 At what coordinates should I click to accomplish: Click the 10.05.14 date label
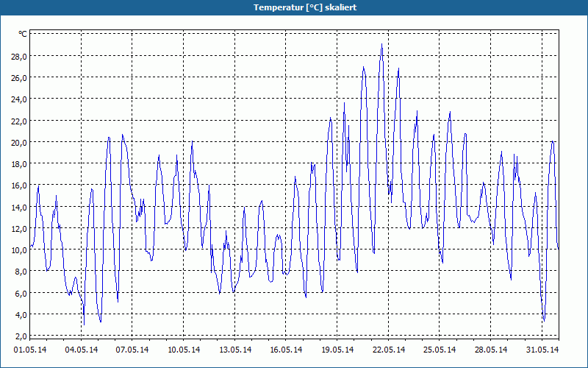click(x=184, y=350)
